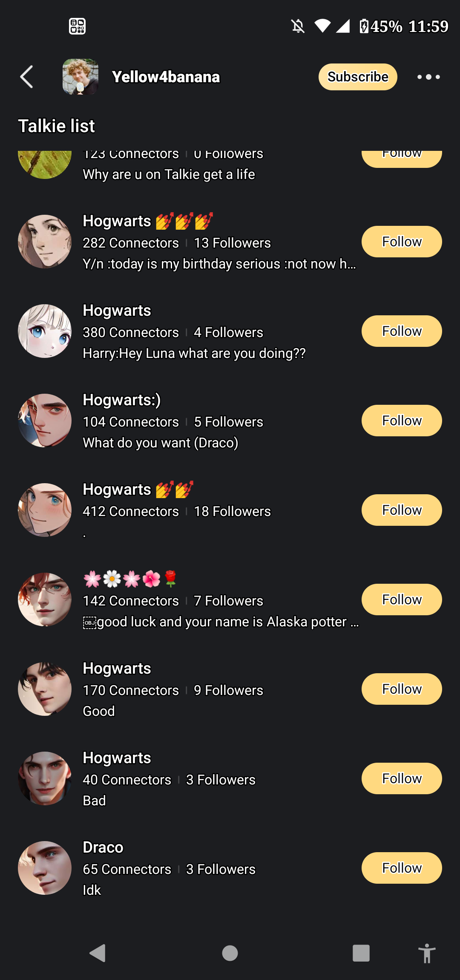Viewport: 460px width, 980px height.
Task: Follow the Draco talkie
Action: coord(401,868)
